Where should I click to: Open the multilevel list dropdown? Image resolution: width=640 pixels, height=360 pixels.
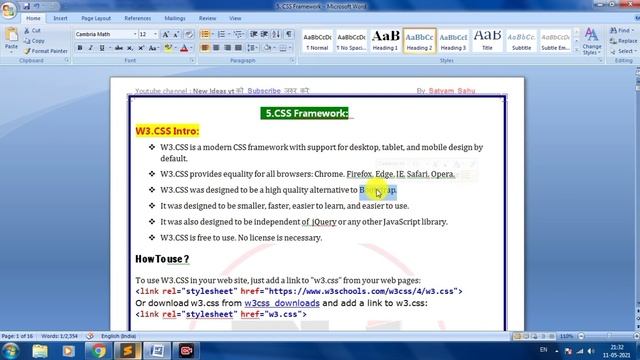[x=239, y=34]
